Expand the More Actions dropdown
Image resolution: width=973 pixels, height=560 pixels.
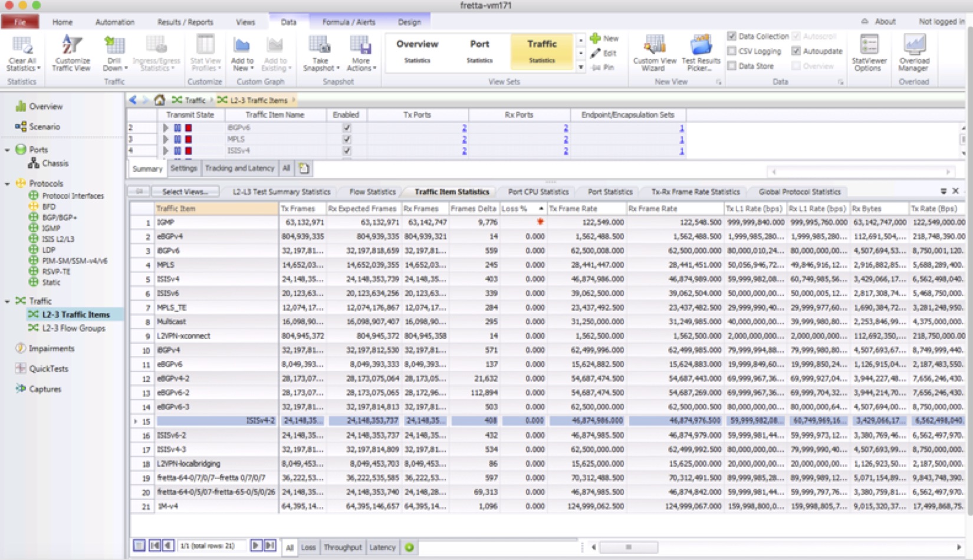coord(361,68)
